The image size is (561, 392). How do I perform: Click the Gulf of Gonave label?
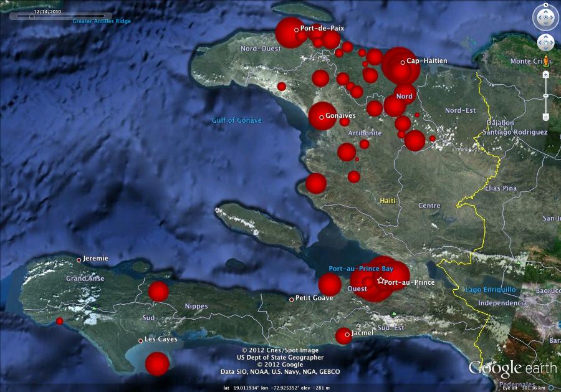click(x=236, y=120)
